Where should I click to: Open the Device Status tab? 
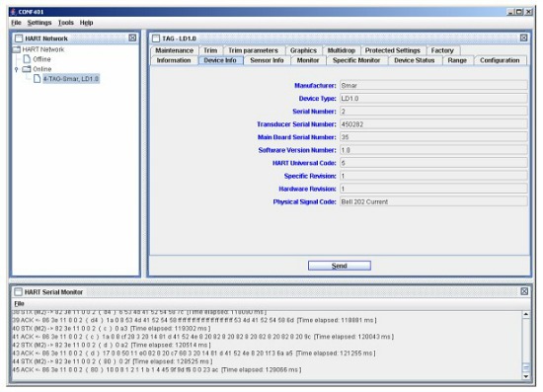415,60
